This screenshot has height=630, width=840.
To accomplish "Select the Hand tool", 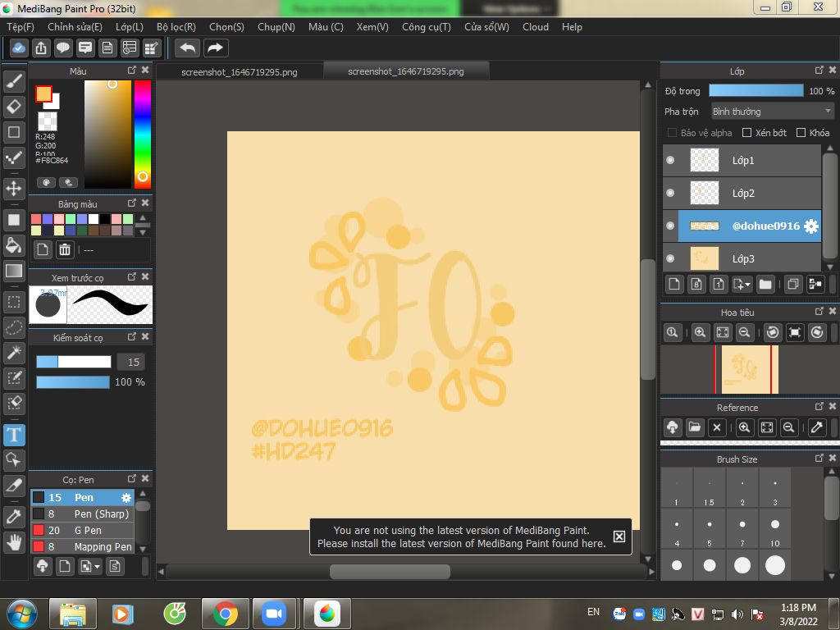I will click(x=14, y=542).
